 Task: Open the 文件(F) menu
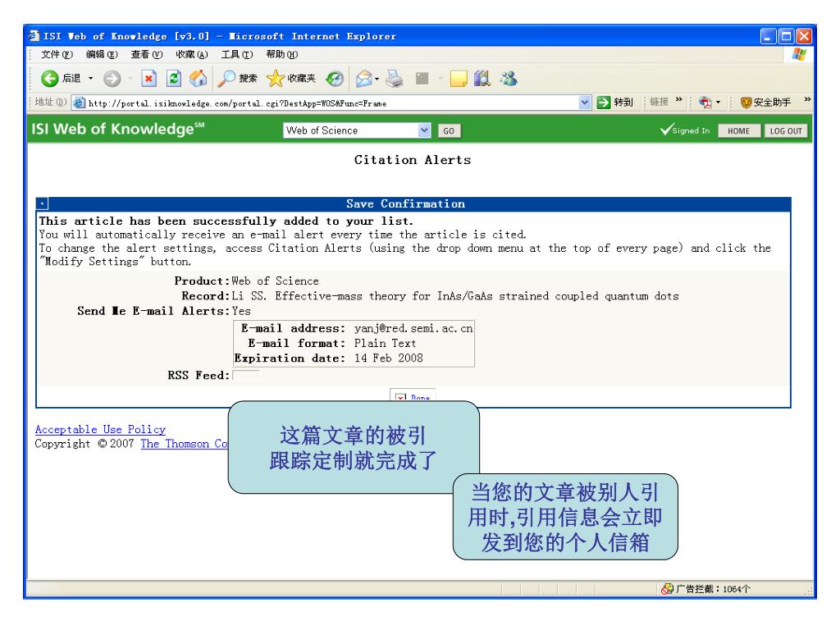pos(57,54)
